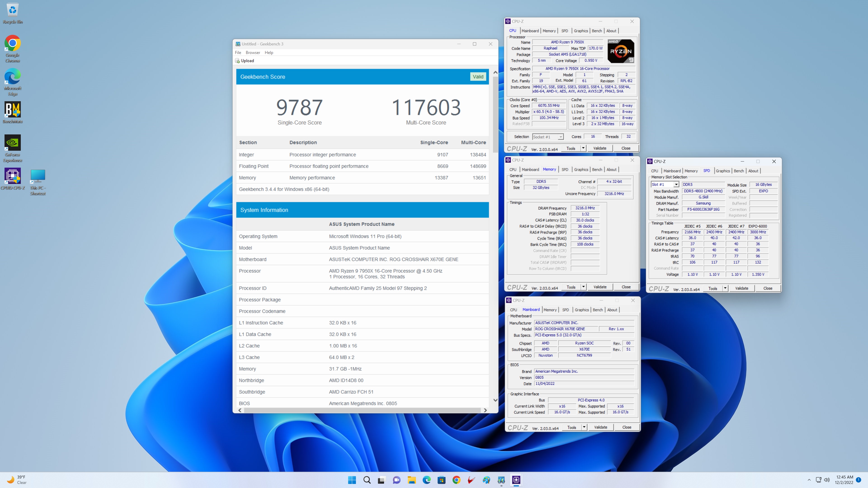
Task: Click the Part Number field F5-6000J3636F16G
Action: [703, 209]
